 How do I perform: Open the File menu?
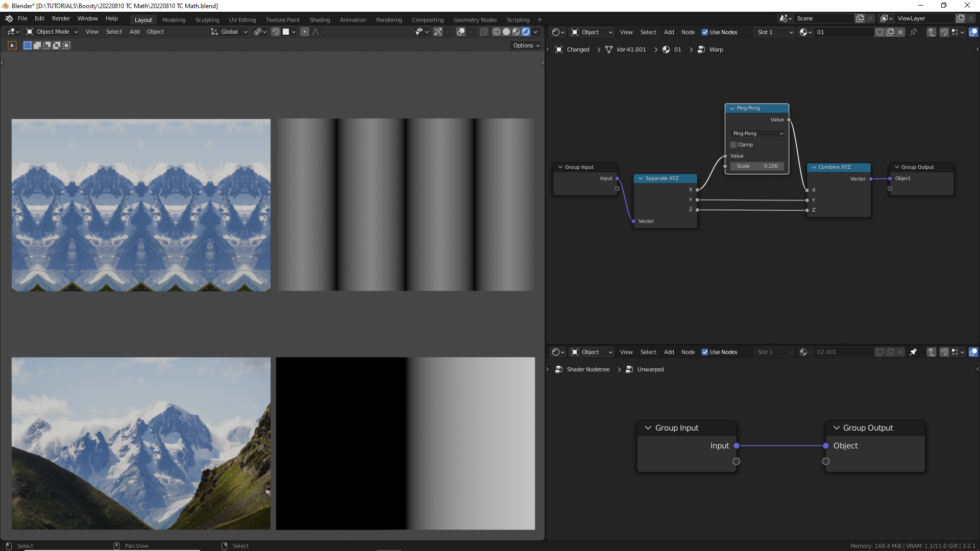coord(22,18)
